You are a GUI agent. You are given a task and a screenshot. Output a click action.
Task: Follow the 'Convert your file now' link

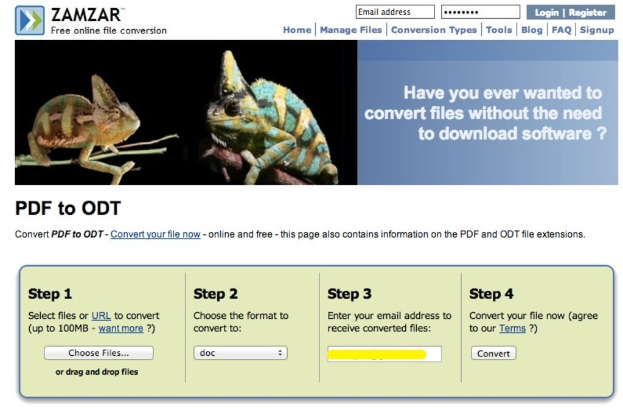(x=155, y=234)
